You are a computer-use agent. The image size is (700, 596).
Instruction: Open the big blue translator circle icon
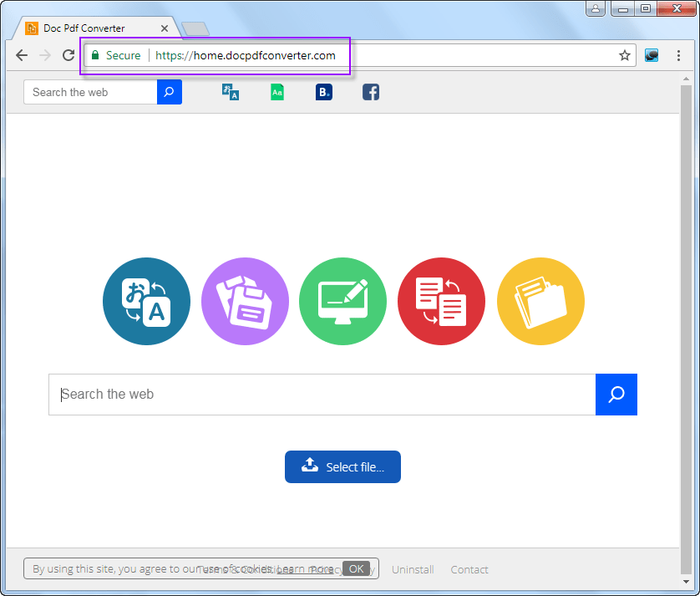(x=146, y=301)
